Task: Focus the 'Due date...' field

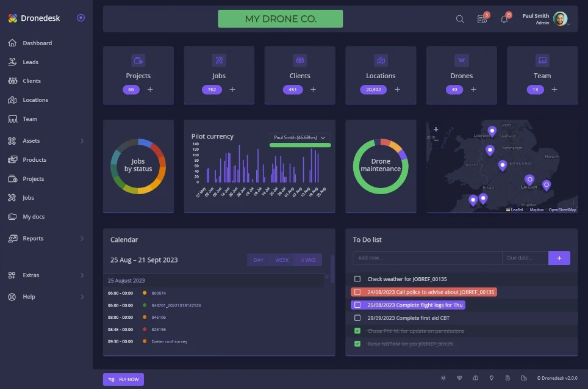Action: pyautogui.click(x=525, y=258)
